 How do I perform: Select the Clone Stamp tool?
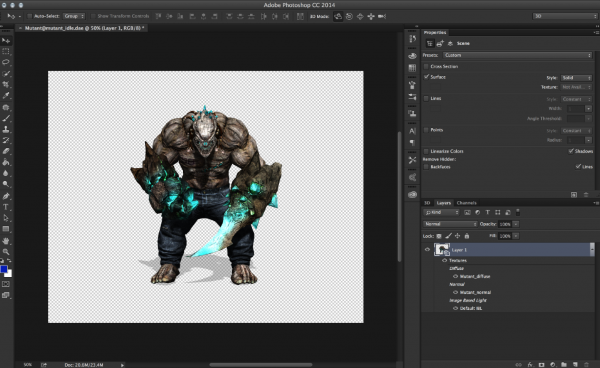click(6, 130)
